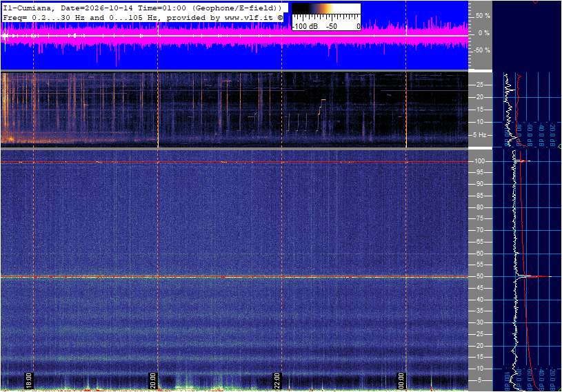
Task: Click the 20 tick on geophone frequency axis
Action: coord(479,97)
